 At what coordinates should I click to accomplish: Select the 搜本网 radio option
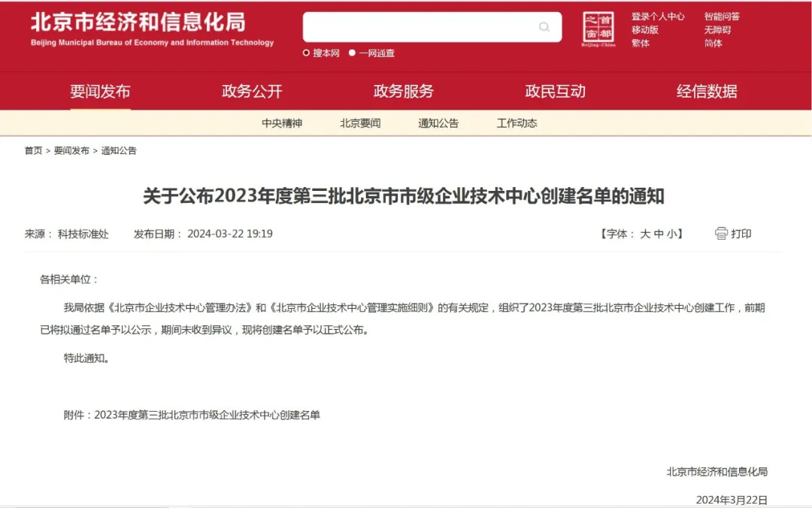[307, 53]
